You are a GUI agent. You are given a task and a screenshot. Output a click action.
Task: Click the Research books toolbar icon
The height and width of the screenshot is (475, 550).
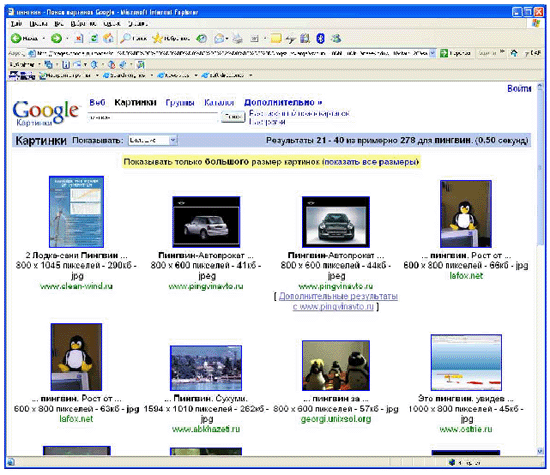(305, 38)
